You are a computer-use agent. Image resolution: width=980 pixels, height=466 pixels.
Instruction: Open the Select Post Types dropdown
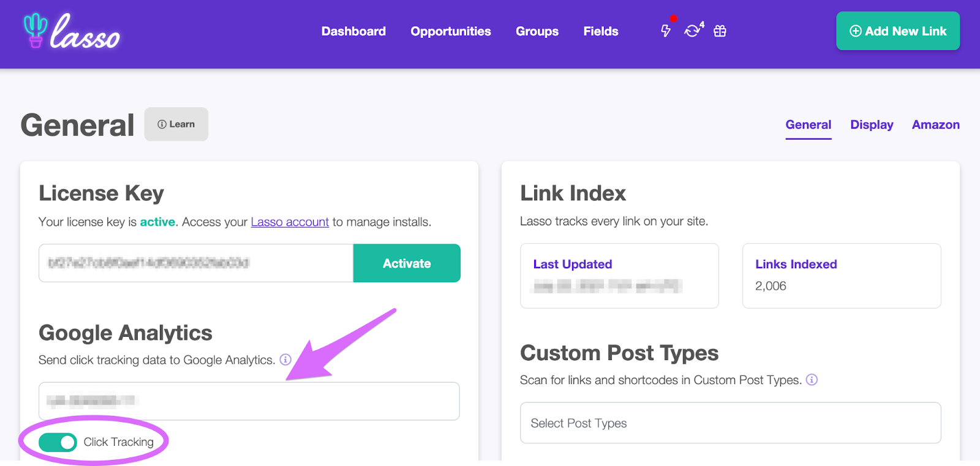[x=731, y=423]
